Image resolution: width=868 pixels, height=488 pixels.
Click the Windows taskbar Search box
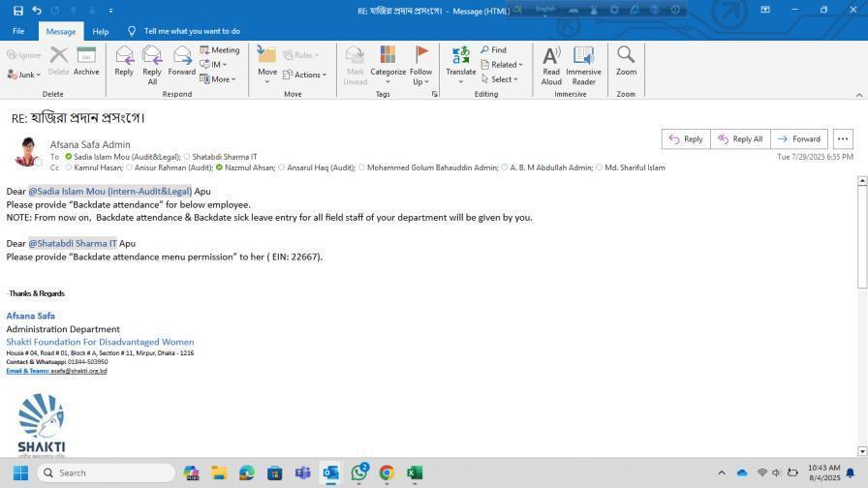[107, 473]
